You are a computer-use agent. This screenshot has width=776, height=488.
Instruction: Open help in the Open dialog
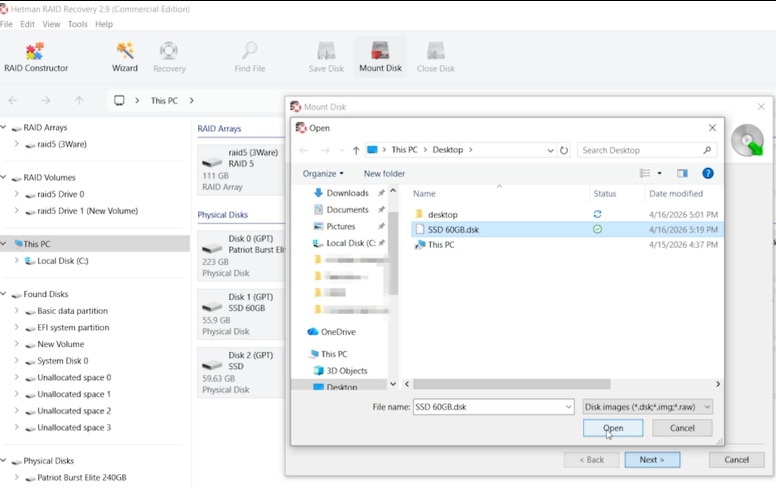(708, 173)
